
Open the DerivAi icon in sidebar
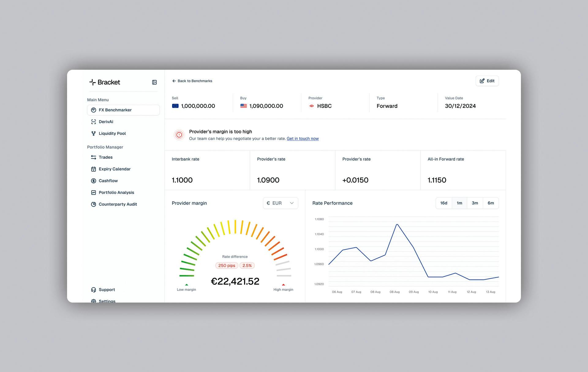point(93,122)
